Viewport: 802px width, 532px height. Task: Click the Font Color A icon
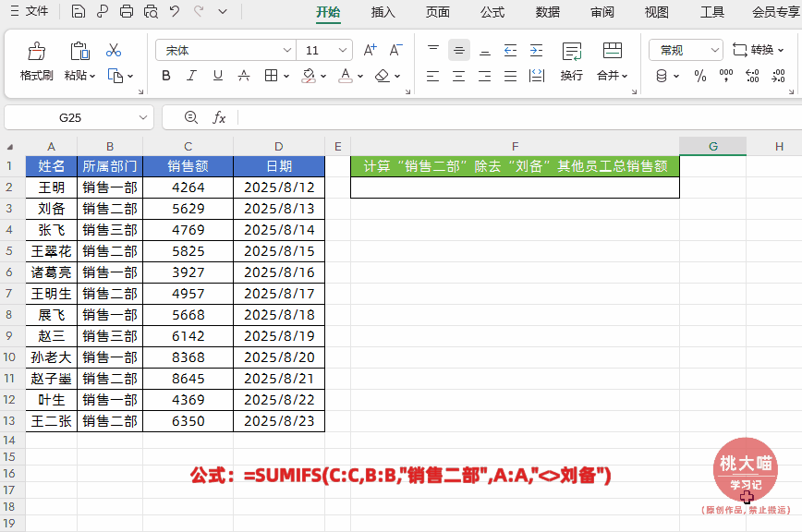[x=346, y=76]
